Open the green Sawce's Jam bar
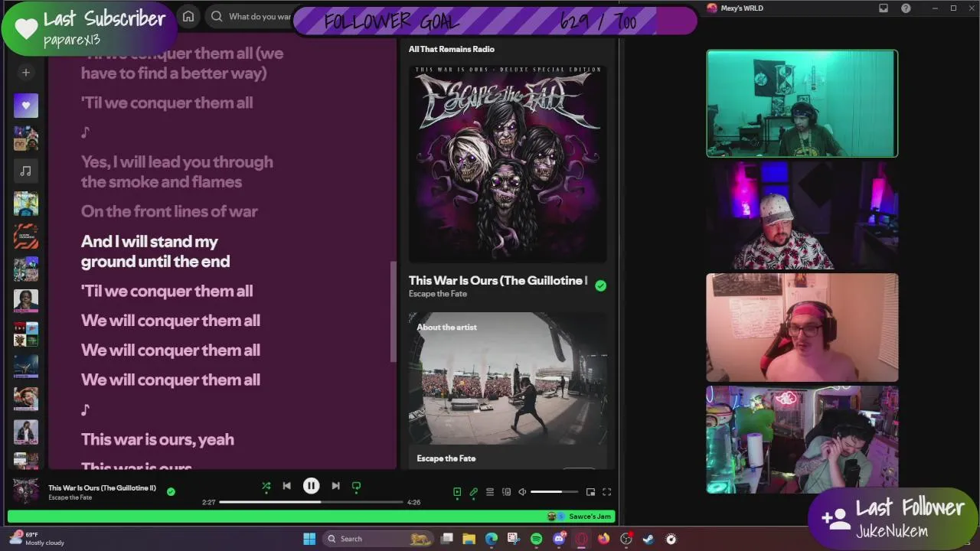The image size is (980, 551). coord(311,517)
